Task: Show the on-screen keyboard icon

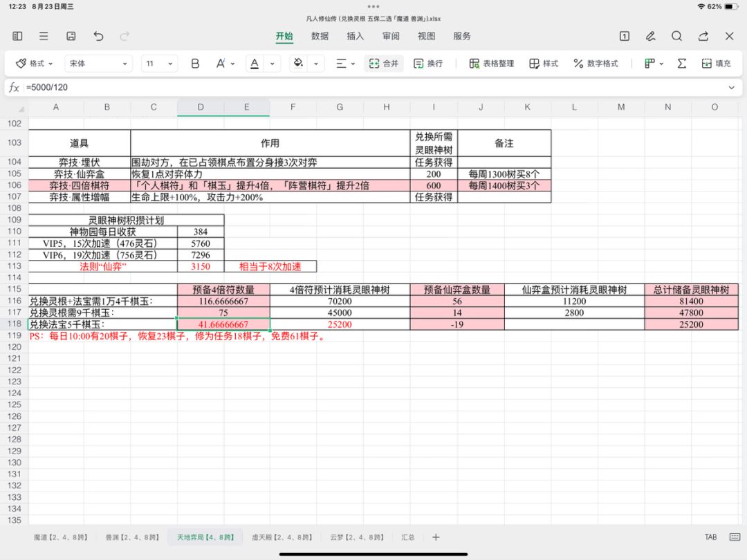Action: point(735,537)
